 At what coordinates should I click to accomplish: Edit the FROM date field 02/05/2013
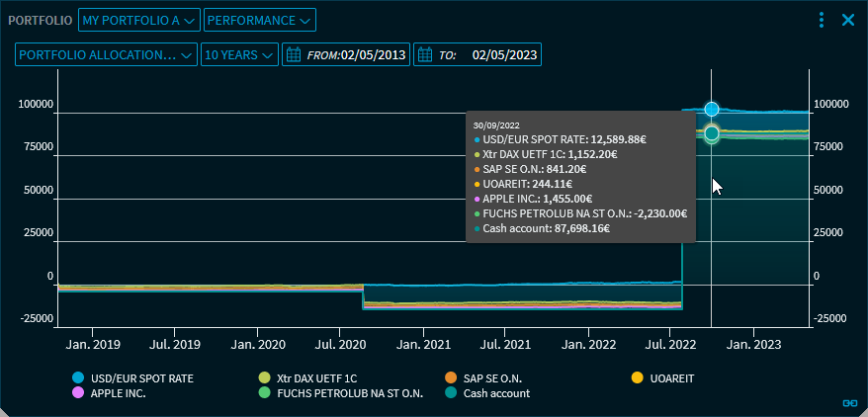pos(374,55)
